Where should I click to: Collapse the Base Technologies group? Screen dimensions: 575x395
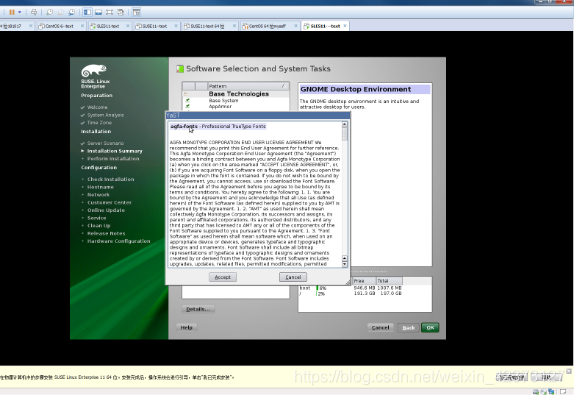tap(186, 94)
